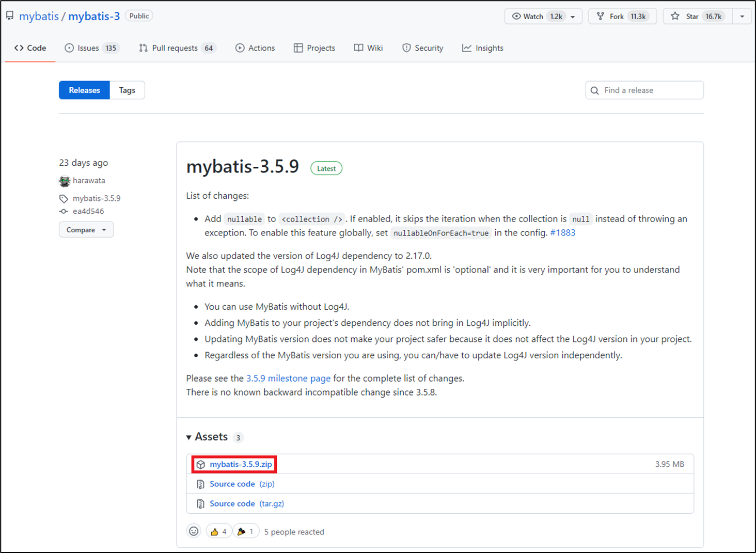756x553 pixels.
Task: Click the 3.95 MB file size text
Action: 669,464
